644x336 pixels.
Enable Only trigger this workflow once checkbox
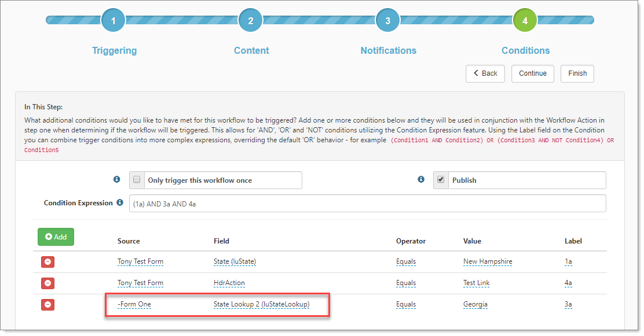[137, 180]
